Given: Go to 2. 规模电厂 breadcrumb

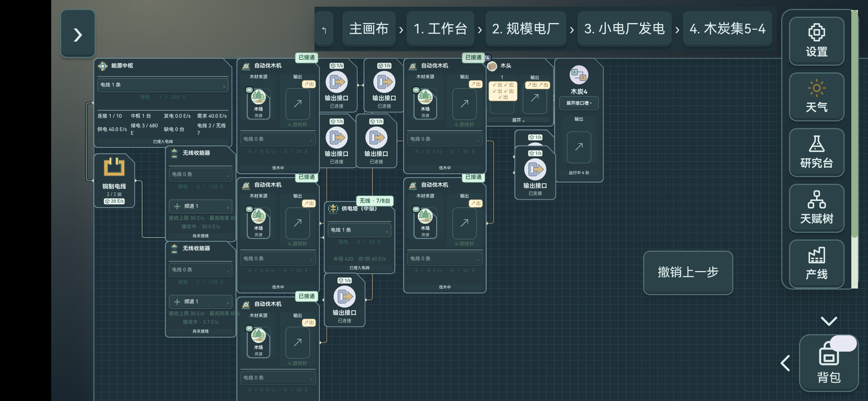Looking at the screenshot, I should coord(526,29).
